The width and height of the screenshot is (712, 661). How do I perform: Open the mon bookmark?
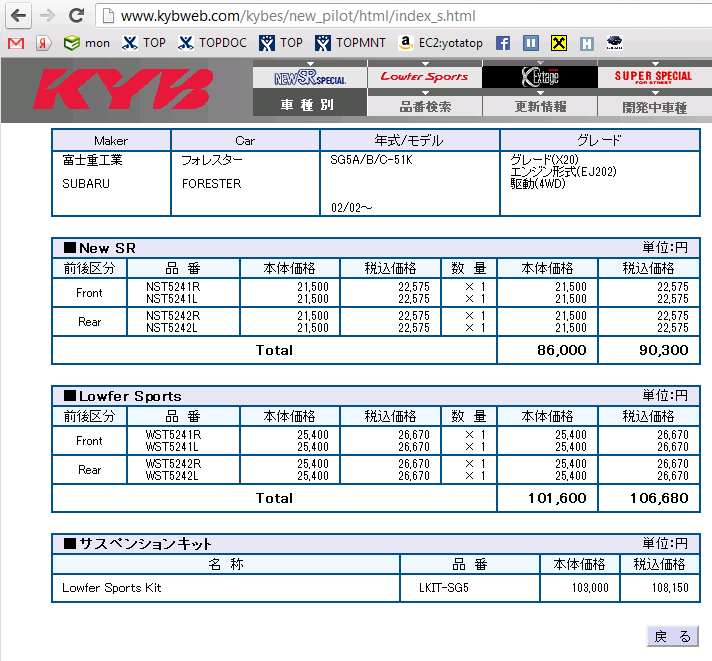87,43
